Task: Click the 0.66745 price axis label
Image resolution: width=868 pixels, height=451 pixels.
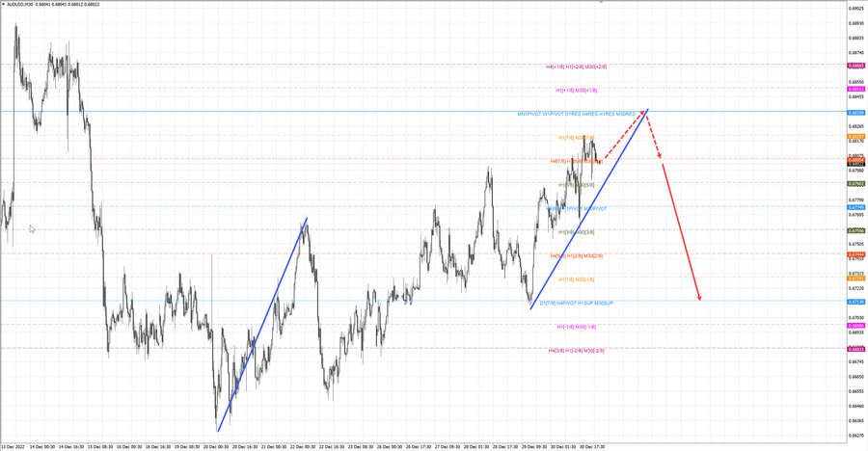Action: click(x=856, y=362)
